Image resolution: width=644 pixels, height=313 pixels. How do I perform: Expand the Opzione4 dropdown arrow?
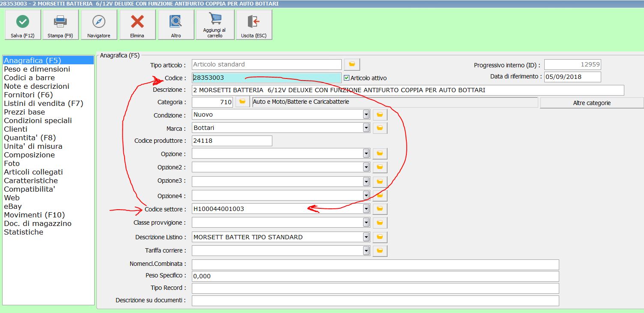(x=366, y=195)
